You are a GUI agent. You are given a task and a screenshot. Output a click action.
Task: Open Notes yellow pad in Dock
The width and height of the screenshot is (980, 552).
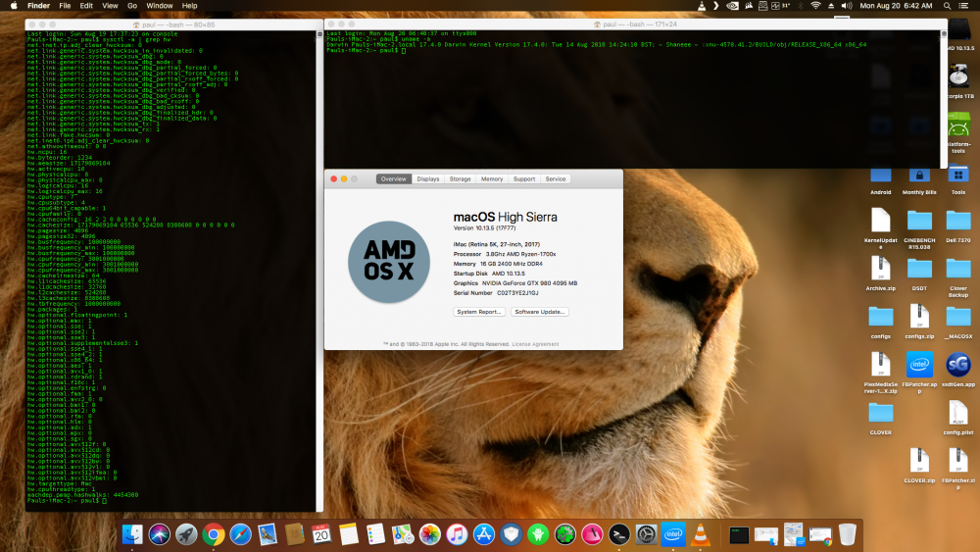click(349, 534)
